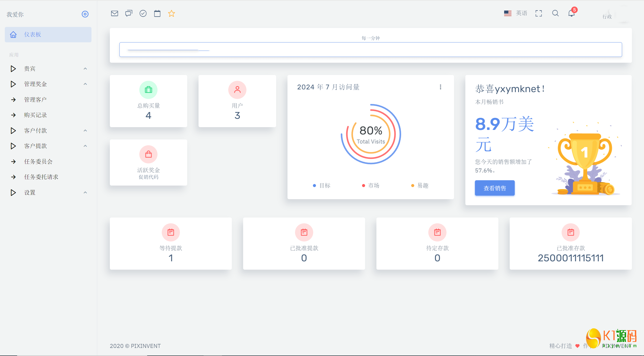Open the 总购买量 stat card

[148, 101]
